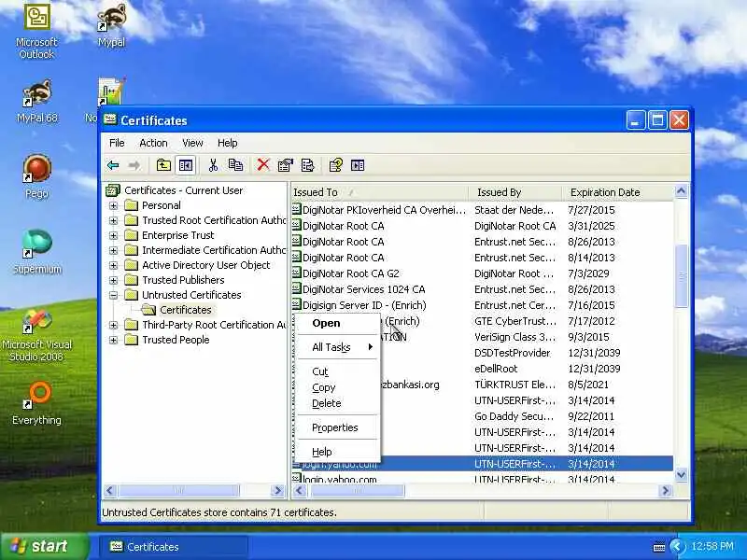Click the red X Delete toolbar icon

[x=263, y=165]
